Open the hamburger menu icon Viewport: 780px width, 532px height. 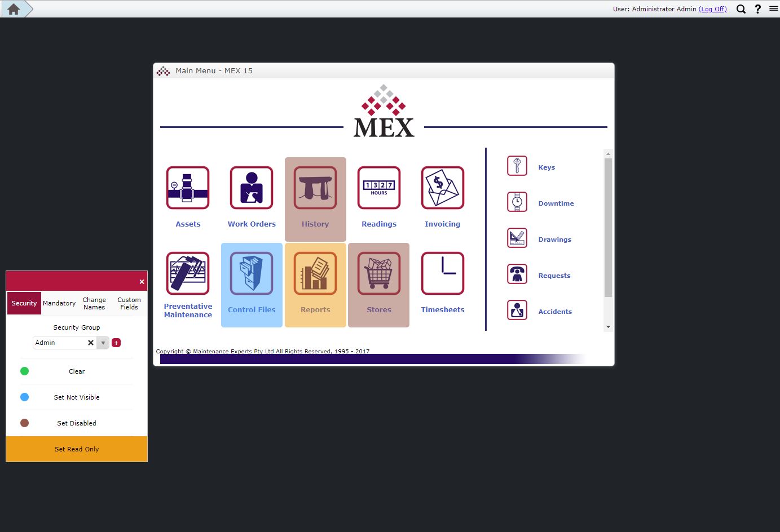coord(773,8)
